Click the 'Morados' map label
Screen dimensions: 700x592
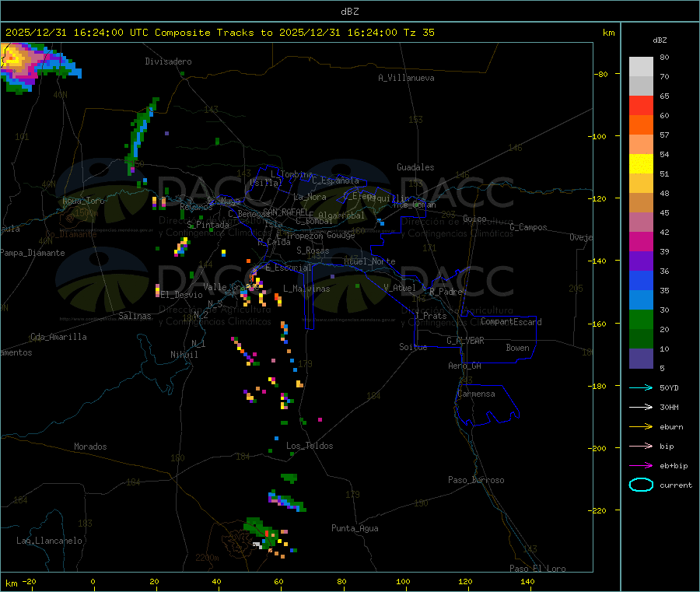[x=91, y=447]
